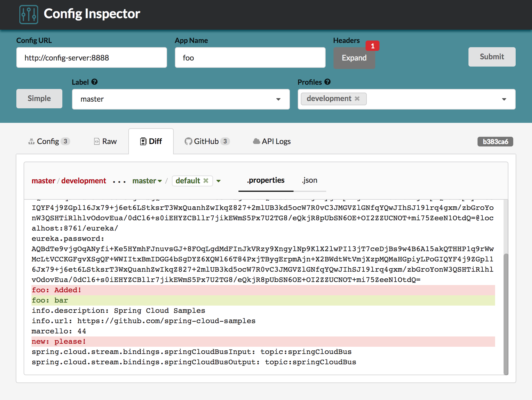Open the diff profile dropdown arrow
This screenshot has width=532, height=400.
click(x=218, y=181)
